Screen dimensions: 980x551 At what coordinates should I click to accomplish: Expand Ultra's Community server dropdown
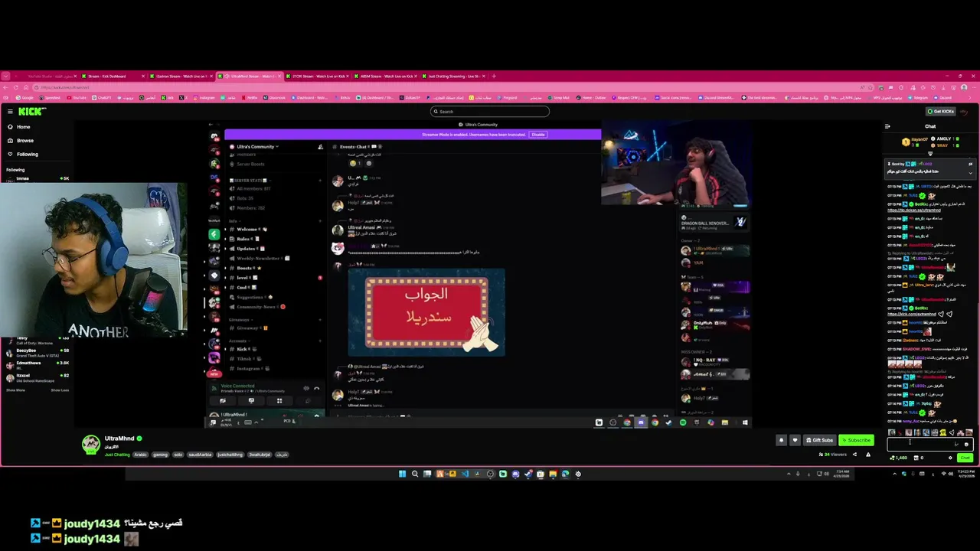click(x=256, y=146)
